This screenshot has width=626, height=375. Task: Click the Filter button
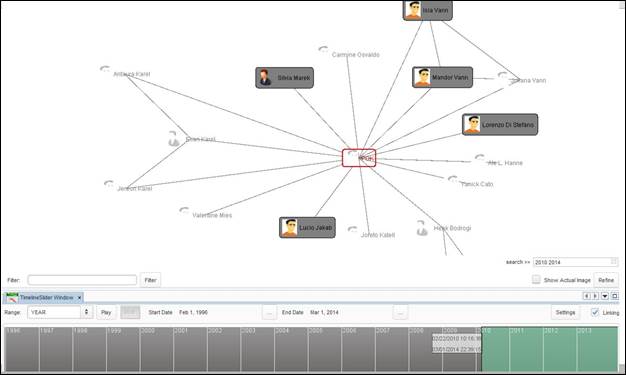click(x=151, y=280)
